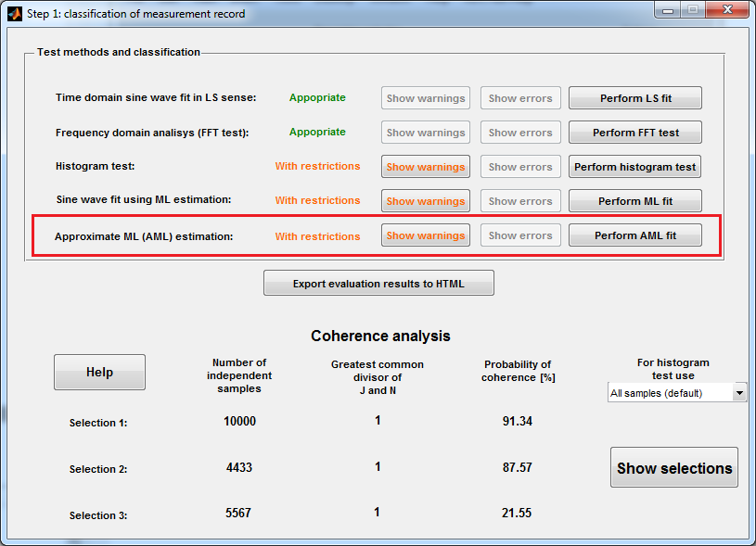Click coherence probability 91.34
This screenshot has height=546, width=756.
tap(518, 421)
